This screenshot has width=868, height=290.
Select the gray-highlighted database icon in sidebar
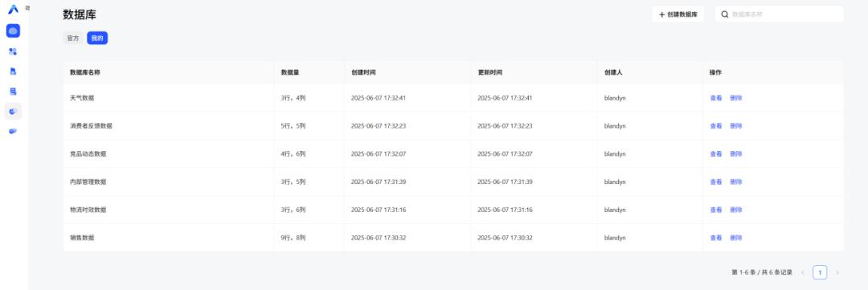(13, 111)
